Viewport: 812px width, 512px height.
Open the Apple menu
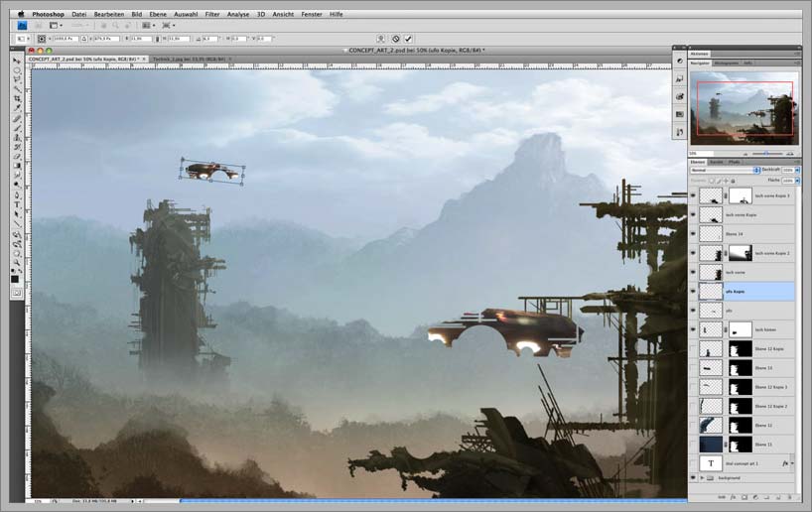21,14
